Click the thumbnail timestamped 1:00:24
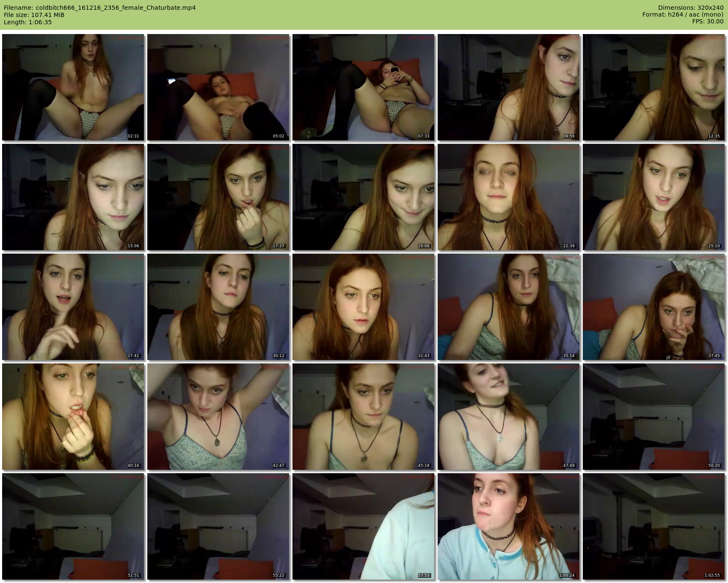728x583 pixels. [x=508, y=526]
